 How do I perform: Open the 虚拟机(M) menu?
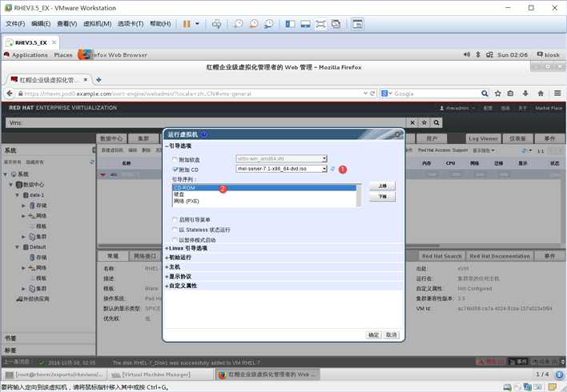tap(97, 24)
